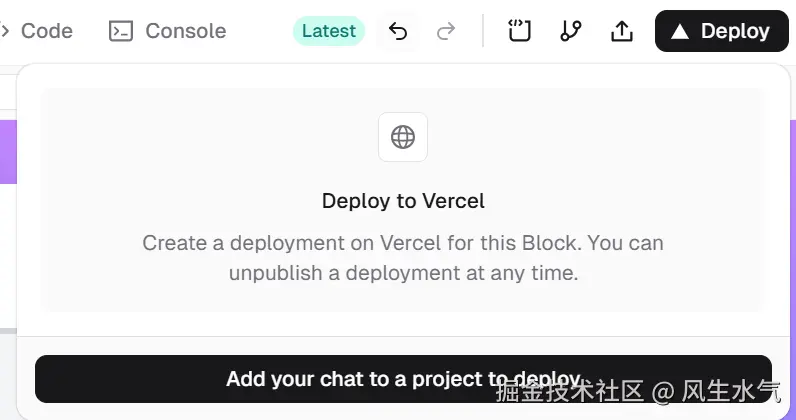796x420 pixels.
Task: Switch to the Code tab
Action: pos(46,31)
